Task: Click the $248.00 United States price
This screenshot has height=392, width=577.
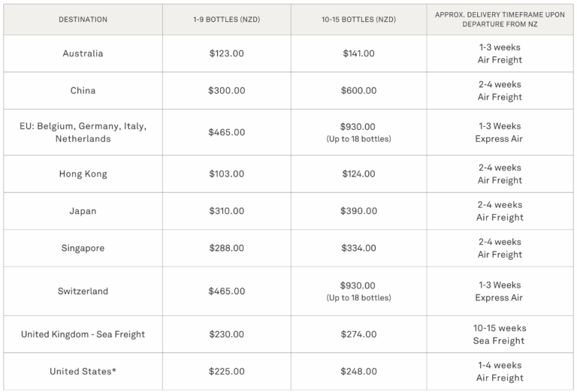Action: pos(358,372)
